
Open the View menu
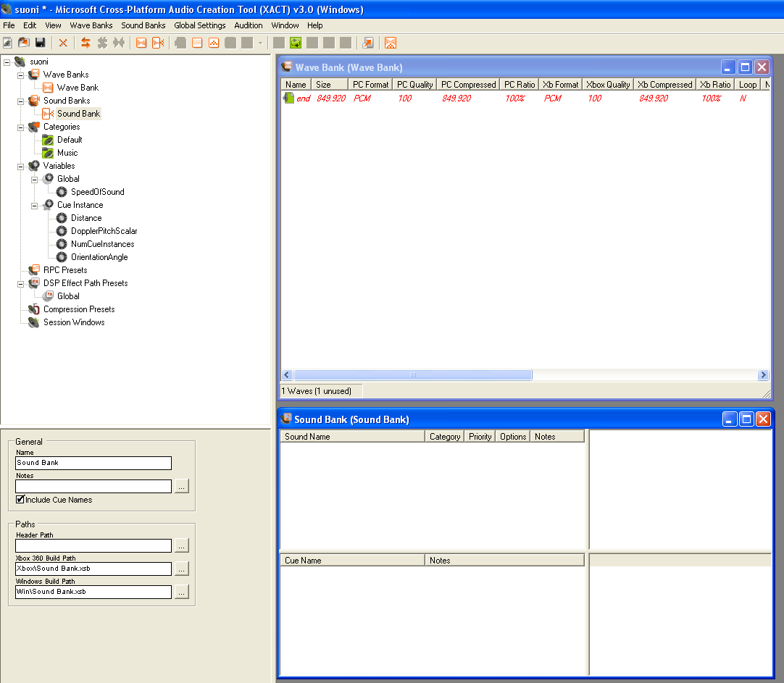[x=53, y=25]
